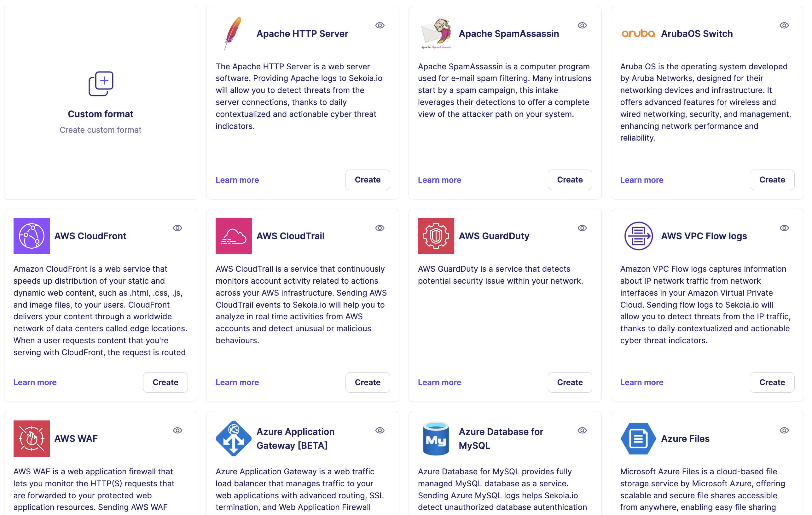The width and height of the screenshot is (812, 515).
Task: Toggle the eye icon on AWS CloudFront card
Action: (x=177, y=228)
